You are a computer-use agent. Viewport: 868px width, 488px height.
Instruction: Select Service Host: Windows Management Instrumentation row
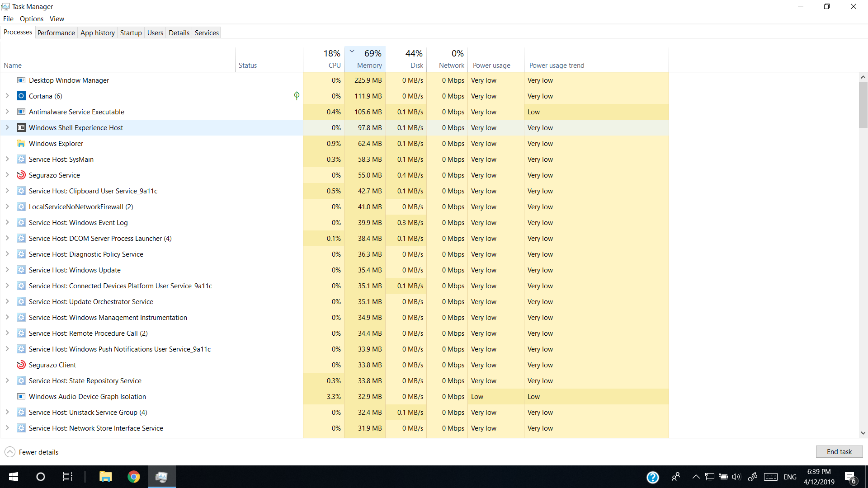coord(335,318)
